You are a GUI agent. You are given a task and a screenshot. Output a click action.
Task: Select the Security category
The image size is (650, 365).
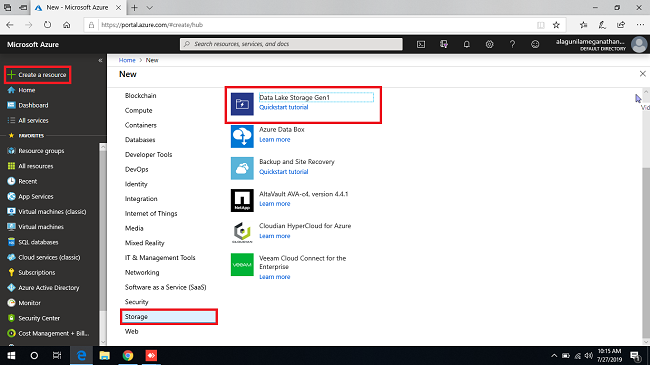[136, 302]
